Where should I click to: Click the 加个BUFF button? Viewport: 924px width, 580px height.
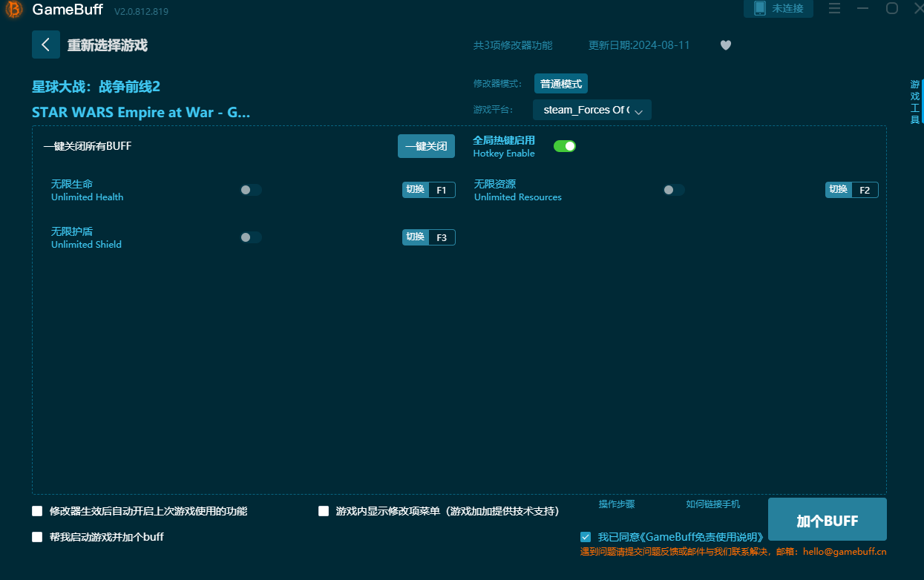click(x=828, y=519)
